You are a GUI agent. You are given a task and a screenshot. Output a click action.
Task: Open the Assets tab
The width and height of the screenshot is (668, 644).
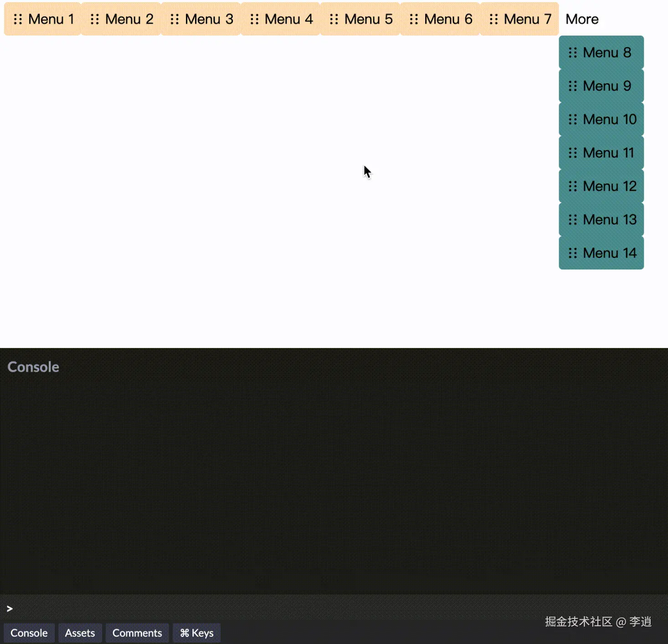tap(80, 633)
